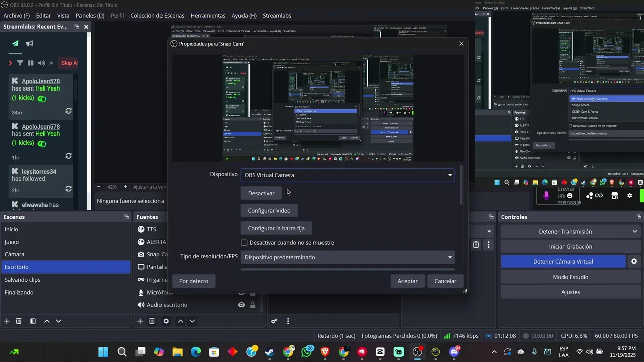Click Configurar la barra fija button
Screen dimensions: 644x362
[276, 228]
